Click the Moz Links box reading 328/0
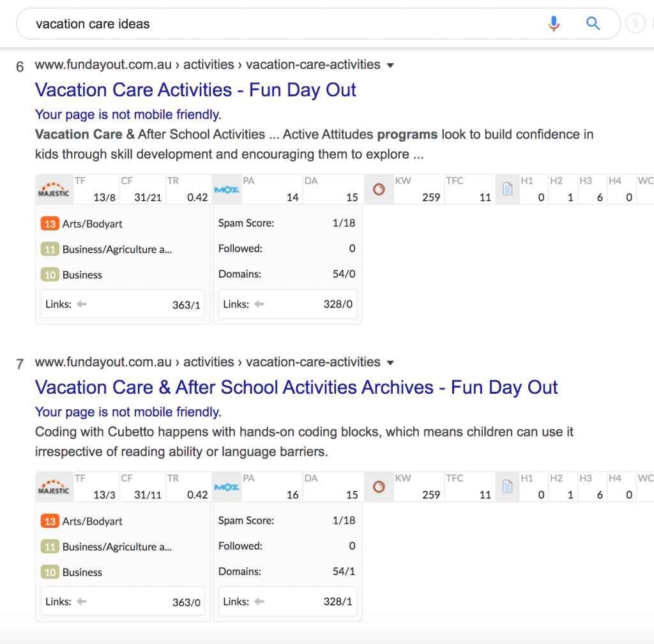Screen dimensions: 654x644 [287, 304]
